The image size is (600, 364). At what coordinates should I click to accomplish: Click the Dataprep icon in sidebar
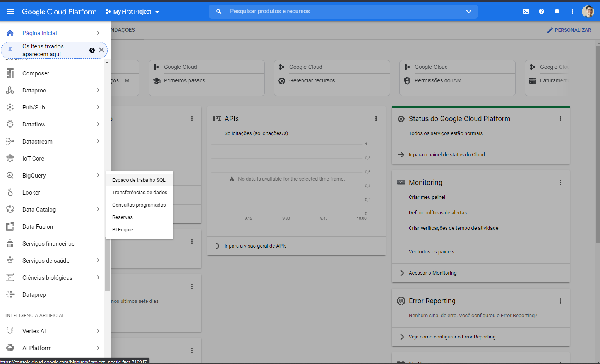pos(10,294)
